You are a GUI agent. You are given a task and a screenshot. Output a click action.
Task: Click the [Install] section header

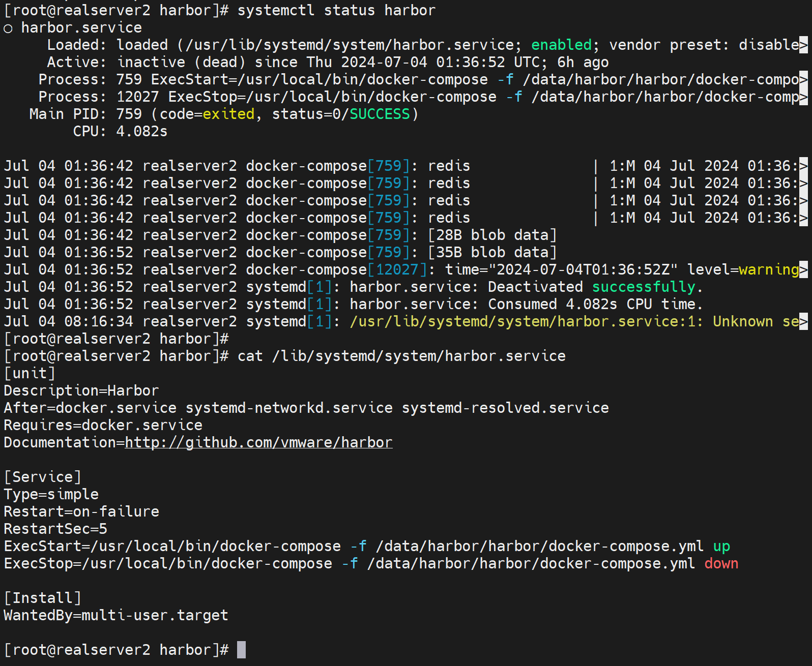[42, 598]
